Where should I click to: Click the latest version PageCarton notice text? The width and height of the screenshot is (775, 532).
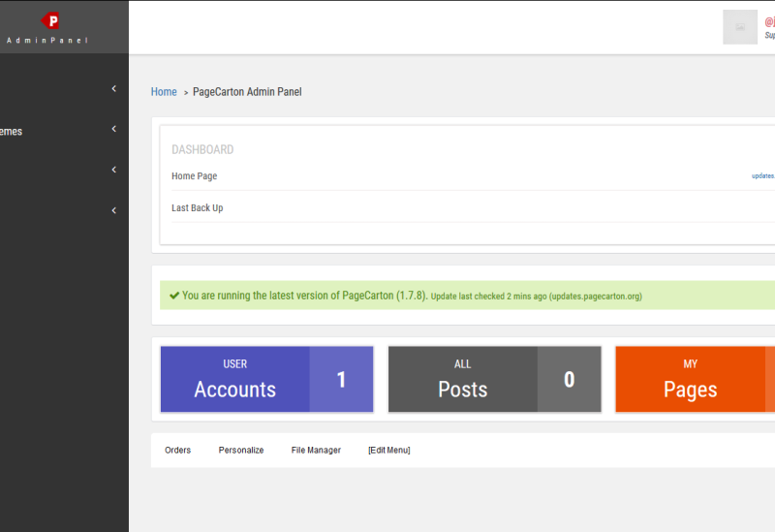[304, 296]
